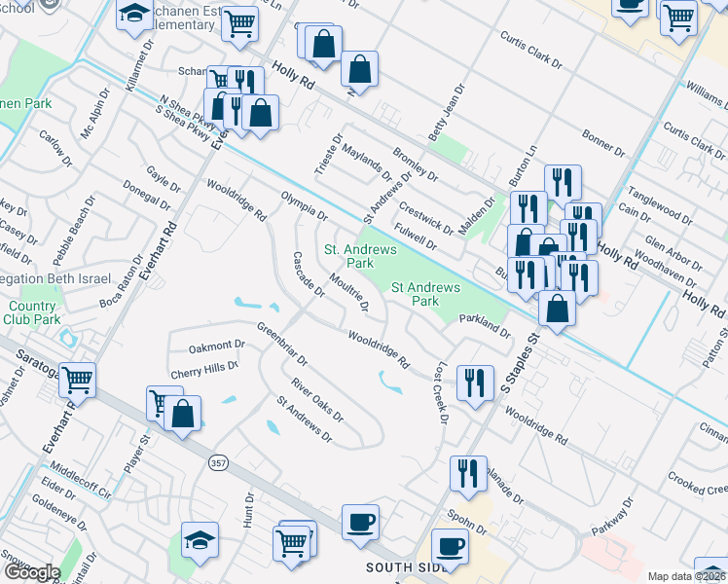The height and width of the screenshot is (584, 728).
Task: Click the Woodhaven Dr label
Action: (666, 269)
